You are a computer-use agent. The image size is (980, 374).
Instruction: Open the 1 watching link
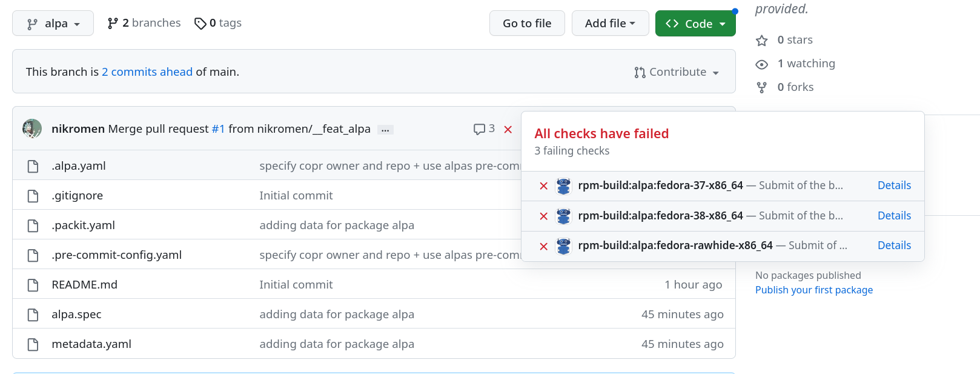(x=795, y=64)
